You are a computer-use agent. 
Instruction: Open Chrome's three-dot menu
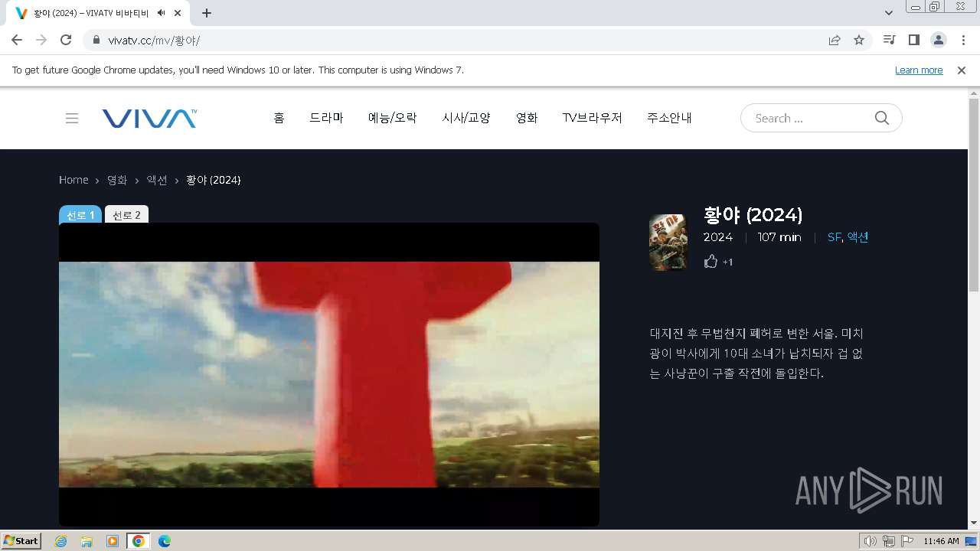(x=963, y=40)
